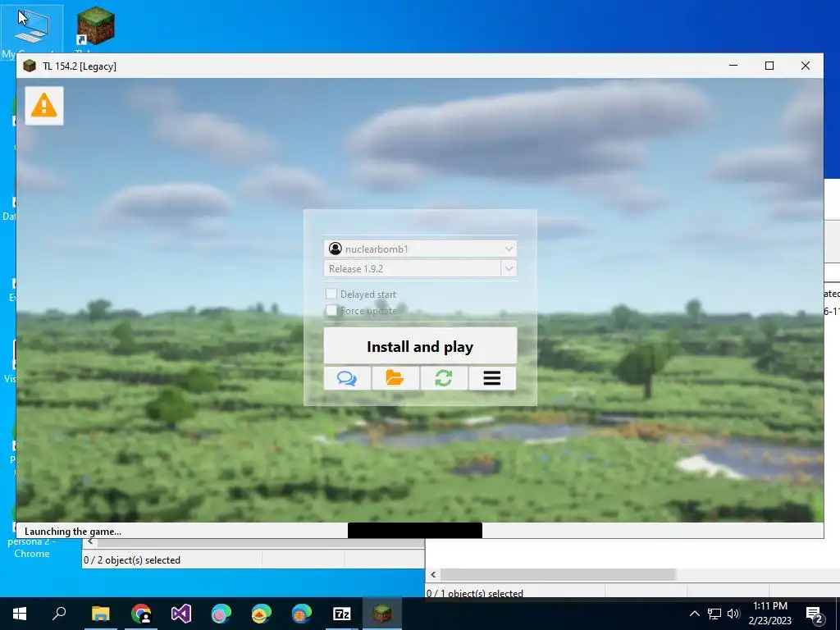840x630 pixels.
Task: Select the Release 1.9.2 version field
Action: [413, 268]
